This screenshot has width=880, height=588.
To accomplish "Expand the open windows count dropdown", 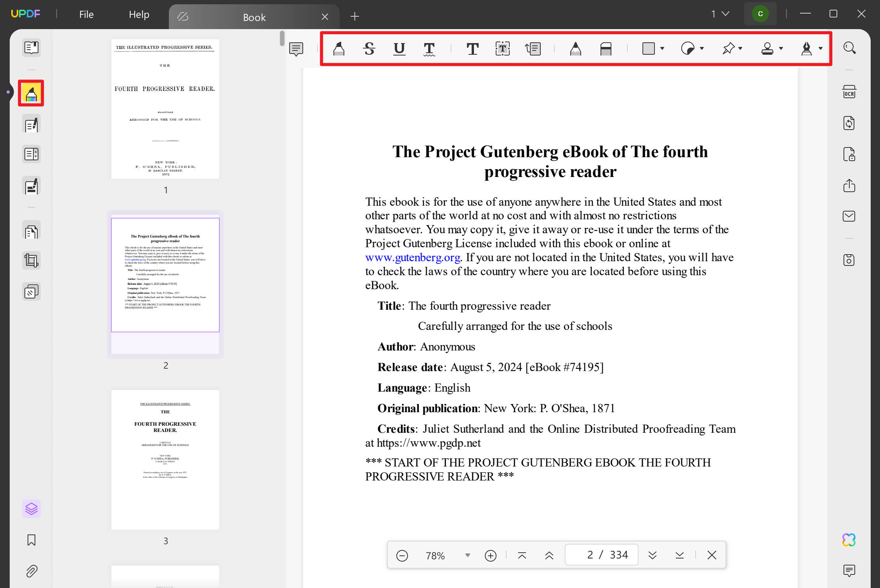I will click(720, 14).
